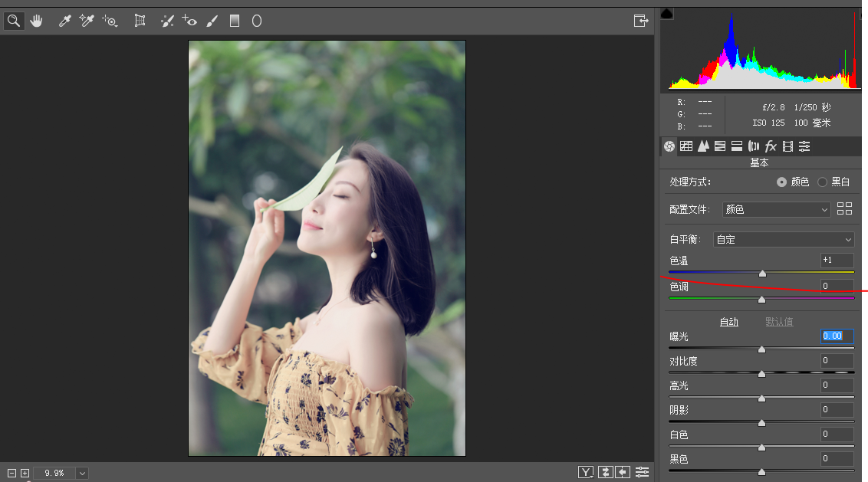Click the 对比度 contrast value field
This screenshot has width=868, height=482.
tap(837, 360)
